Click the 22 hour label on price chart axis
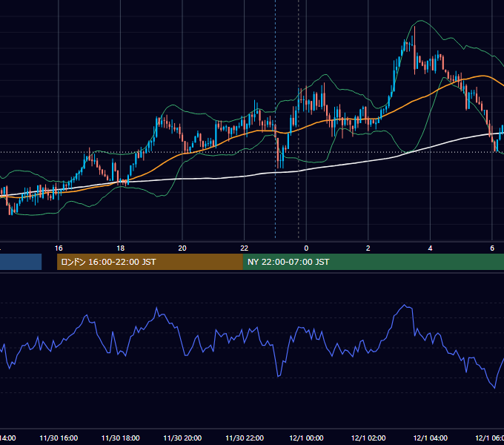504x445 pixels. [x=245, y=248]
